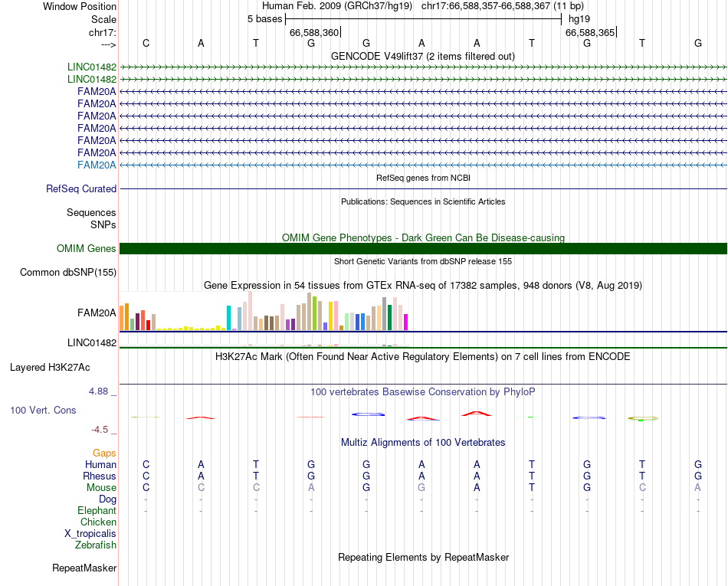Image resolution: width=728 pixels, height=586 pixels.
Task: Click the hg19 label beside scale bar
Action: [579, 19]
